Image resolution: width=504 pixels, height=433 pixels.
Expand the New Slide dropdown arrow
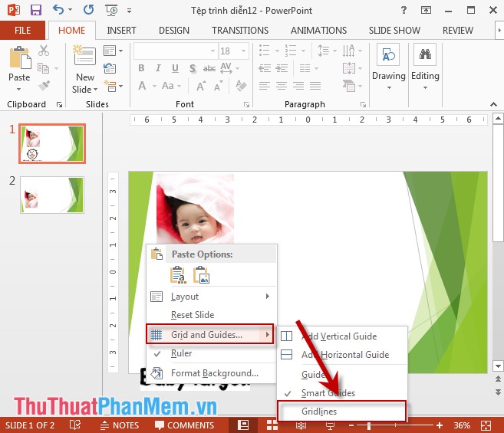[95, 90]
